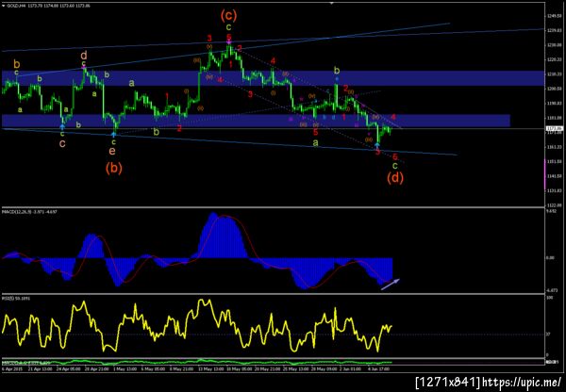Click the MACD 0.00 zero level label

coord(549,258)
